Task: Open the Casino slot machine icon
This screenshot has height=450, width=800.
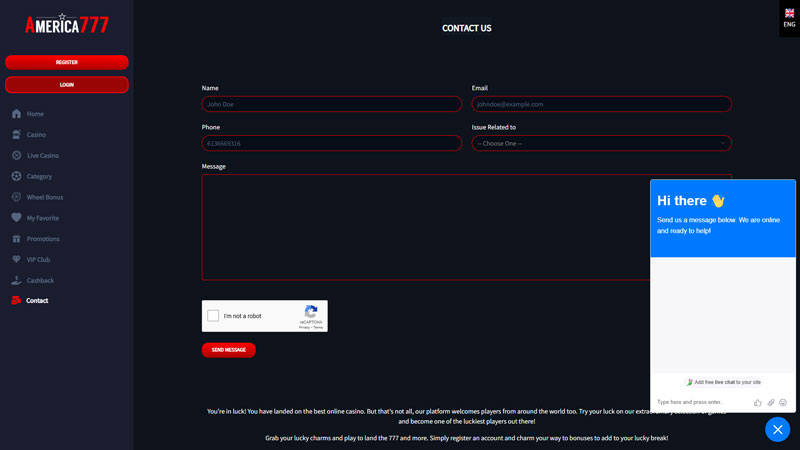Action: (x=16, y=135)
